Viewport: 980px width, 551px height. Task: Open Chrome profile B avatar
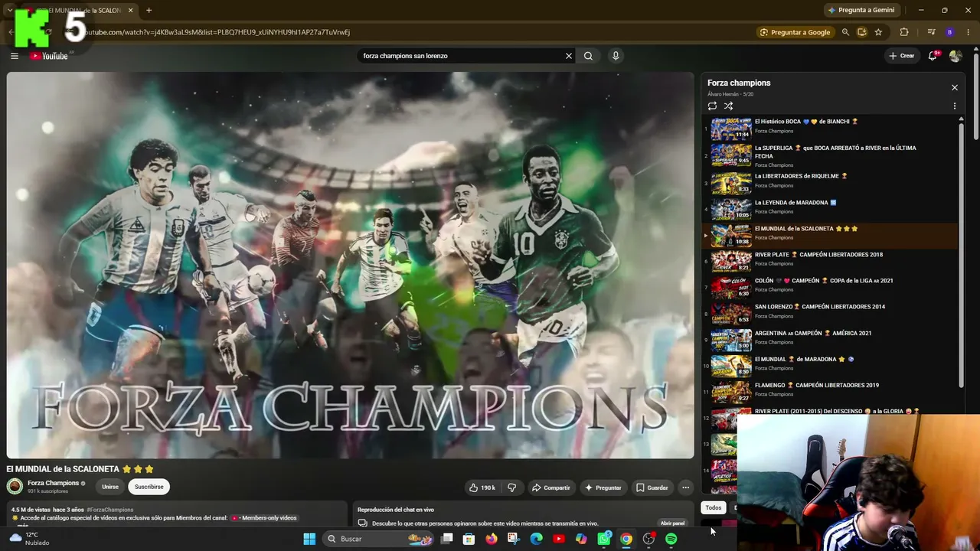[950, 32]
